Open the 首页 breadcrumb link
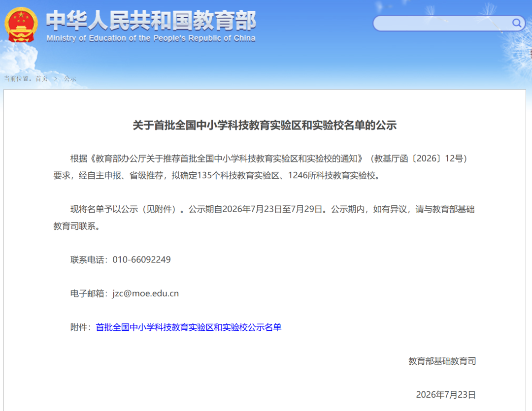Viewport: 532px width, 411px height. 42,79
